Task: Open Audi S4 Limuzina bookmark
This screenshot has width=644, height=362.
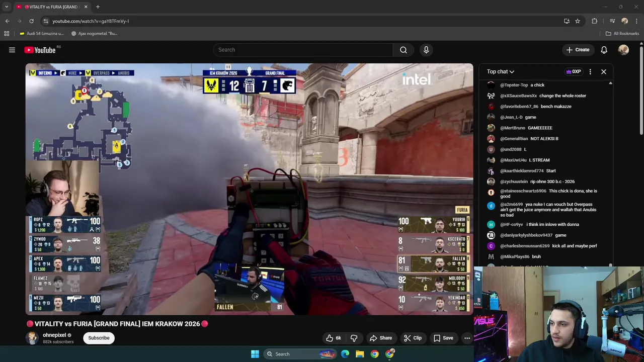Action: coord(41,34)
